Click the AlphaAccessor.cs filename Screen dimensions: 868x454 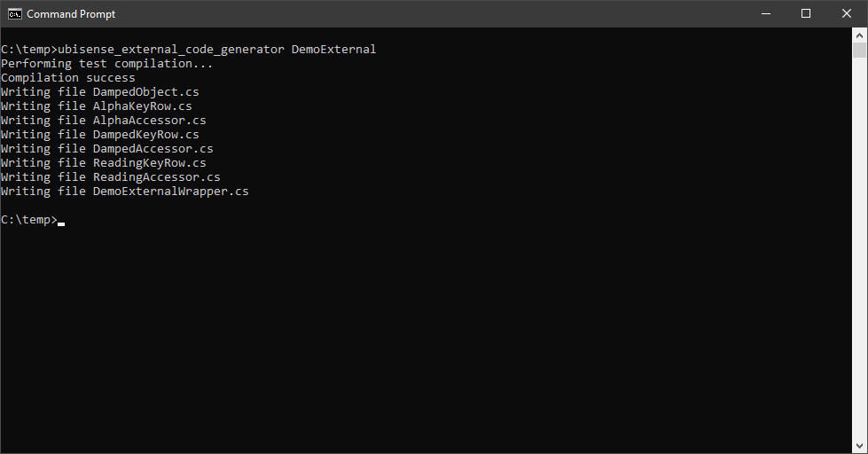[x=150, y=120]
